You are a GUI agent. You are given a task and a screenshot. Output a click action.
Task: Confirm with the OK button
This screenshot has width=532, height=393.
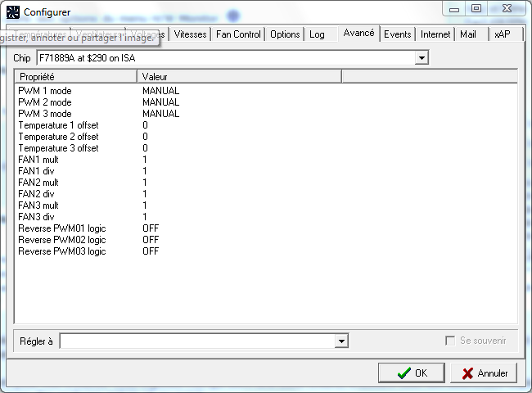pyautogui.click(x=412, y=373)
